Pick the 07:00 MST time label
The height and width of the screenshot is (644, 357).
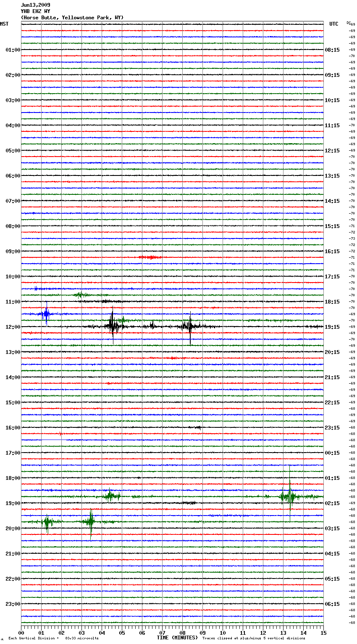point(13,201)
